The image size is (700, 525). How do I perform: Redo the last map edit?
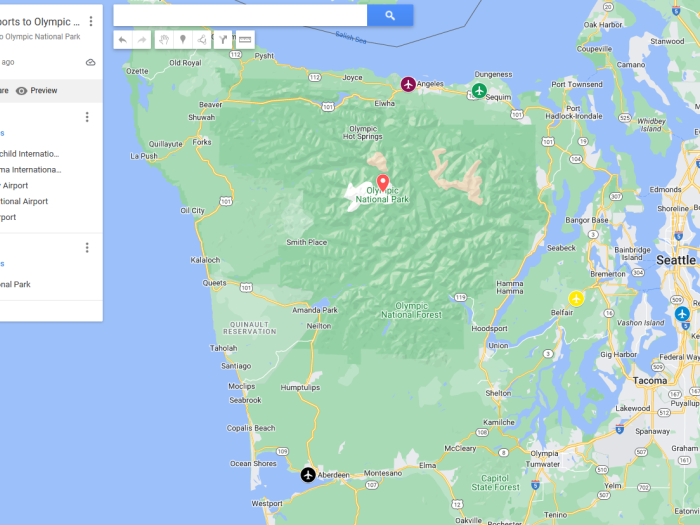(142, 40)
